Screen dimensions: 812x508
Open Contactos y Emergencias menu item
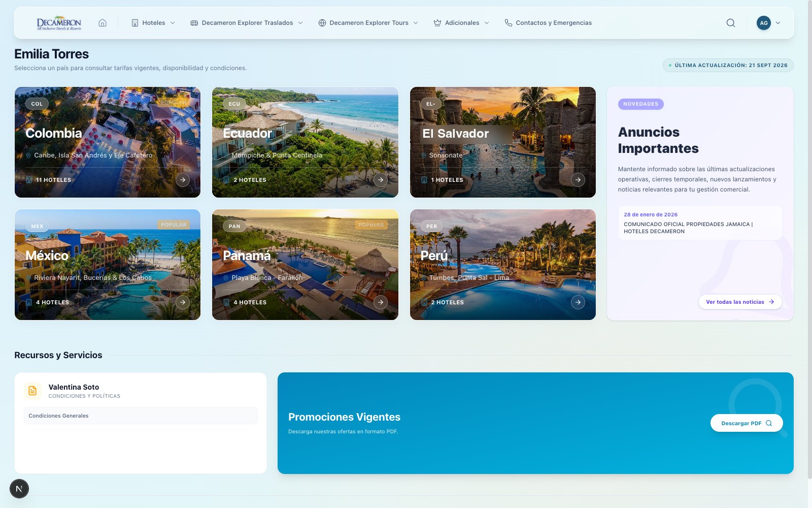548,23
